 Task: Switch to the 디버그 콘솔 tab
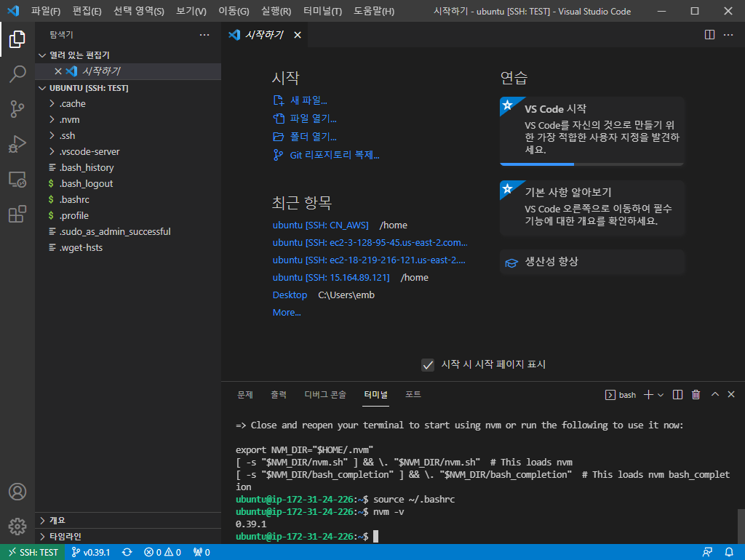325,395
